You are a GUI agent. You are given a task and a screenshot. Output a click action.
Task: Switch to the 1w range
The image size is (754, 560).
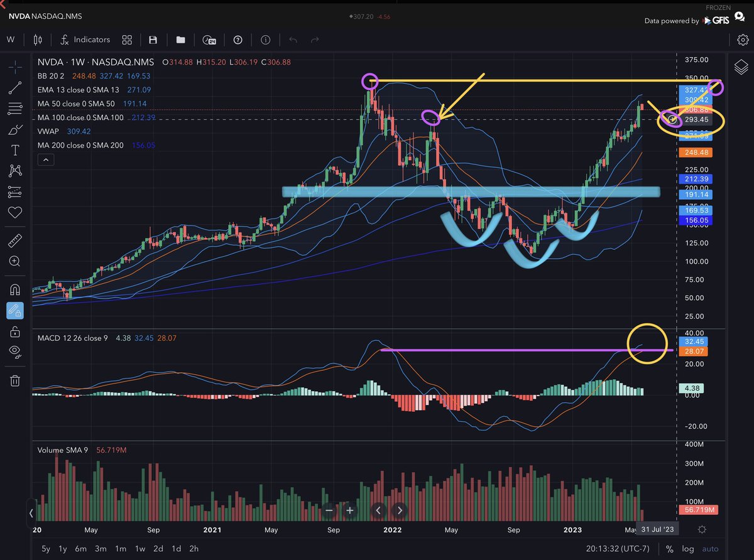139,549
